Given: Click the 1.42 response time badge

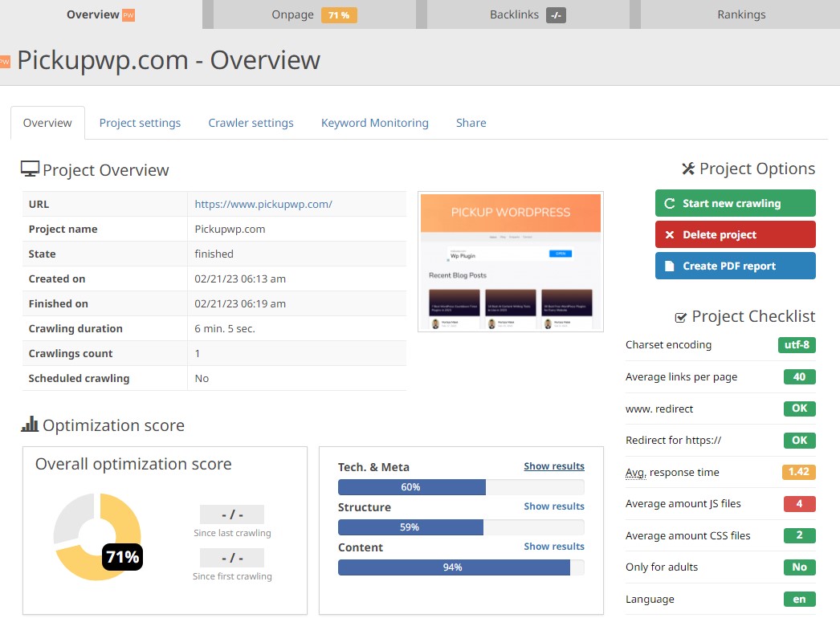Looking at the screenshot, I should point(799,472).
